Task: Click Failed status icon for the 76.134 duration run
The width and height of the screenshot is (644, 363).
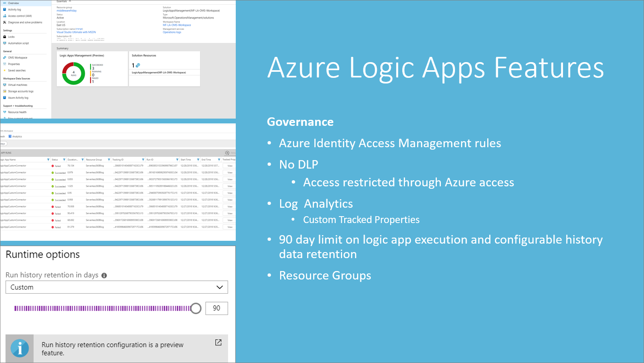Action: click(53, 166)
